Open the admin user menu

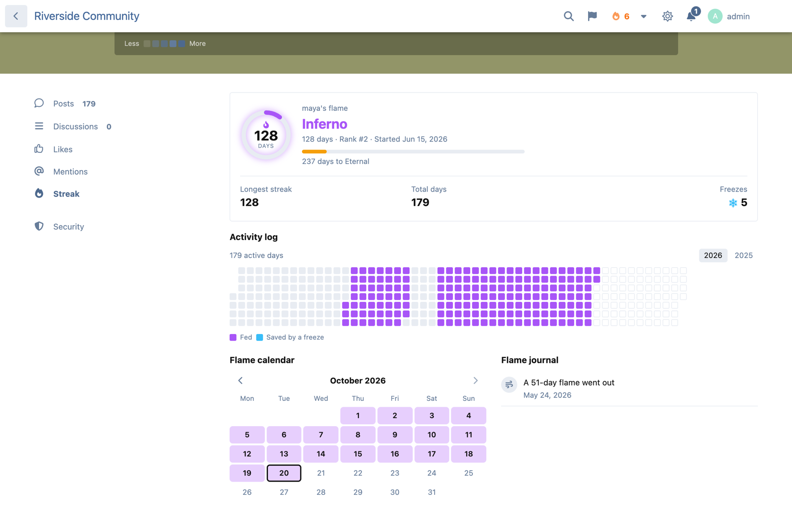coord(729,16)
